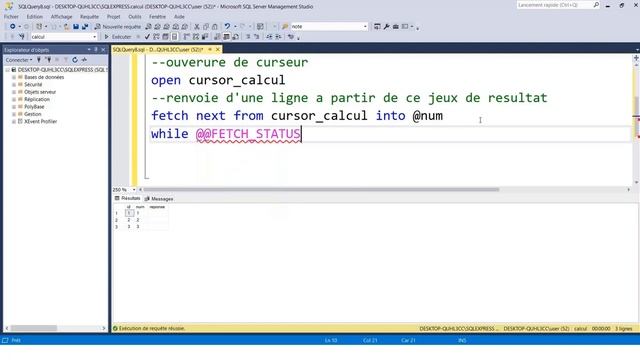The height and width of the screenshot is (360, 640).
Task: Click the Copy icon in toolbar
Action: 206,27
